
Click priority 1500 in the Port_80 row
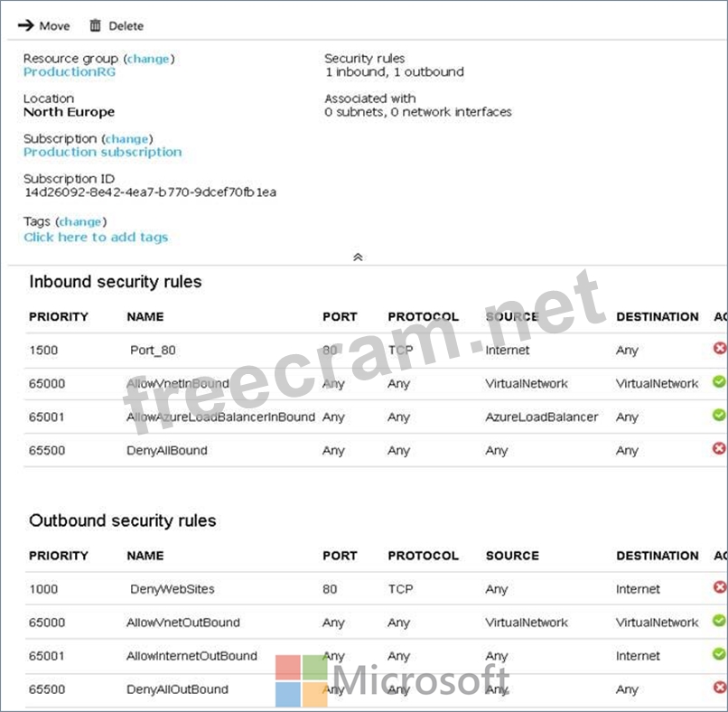coord(43,351)
